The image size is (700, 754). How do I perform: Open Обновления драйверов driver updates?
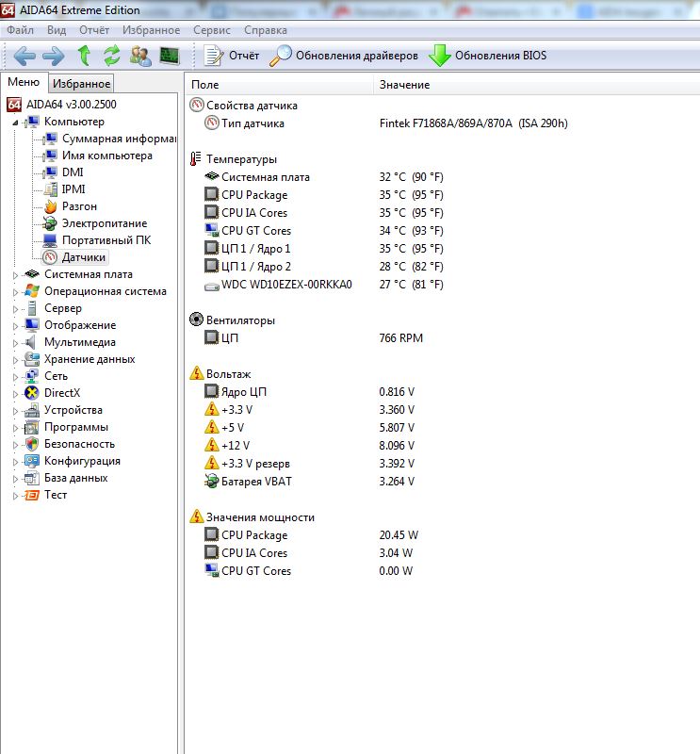(344, 56)
